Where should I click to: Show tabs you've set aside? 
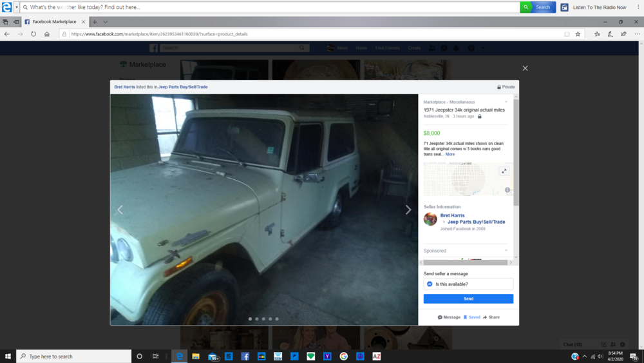[x=5, y=22]
